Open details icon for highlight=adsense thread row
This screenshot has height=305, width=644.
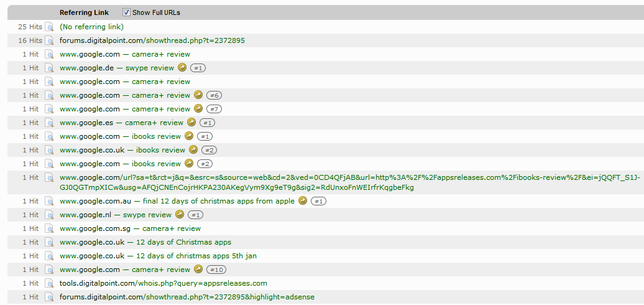[49, 297]
